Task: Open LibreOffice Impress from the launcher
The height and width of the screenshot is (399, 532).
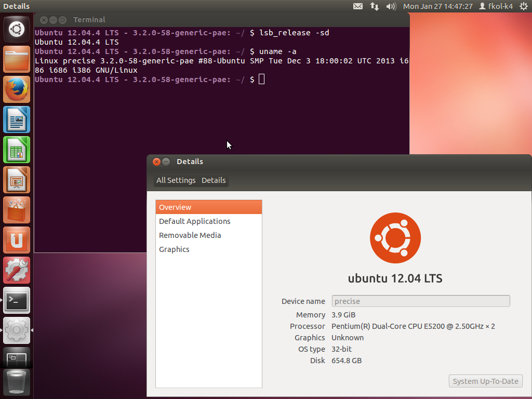Action: click(17, 180)
